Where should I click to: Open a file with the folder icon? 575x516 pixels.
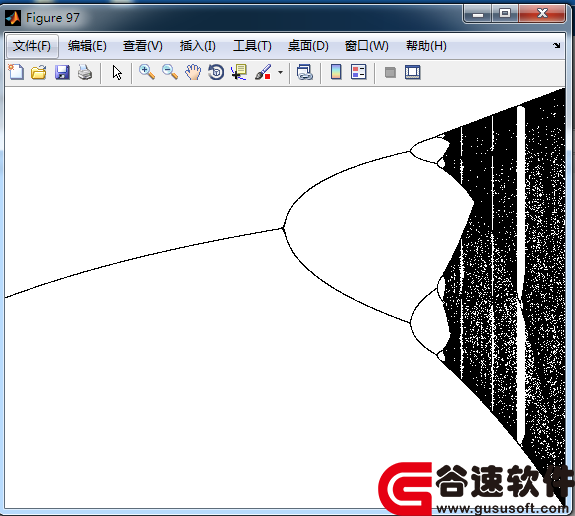click(x=39, y=72)
